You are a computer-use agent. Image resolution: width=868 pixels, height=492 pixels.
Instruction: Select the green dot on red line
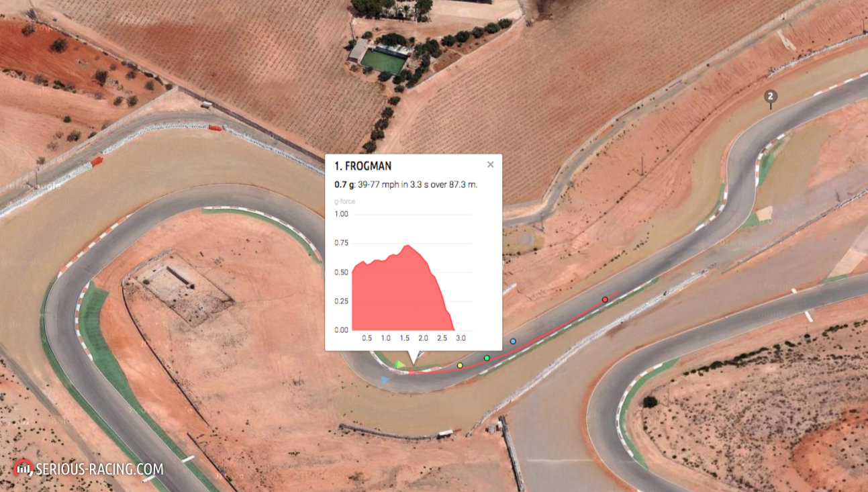coord(487,358)
